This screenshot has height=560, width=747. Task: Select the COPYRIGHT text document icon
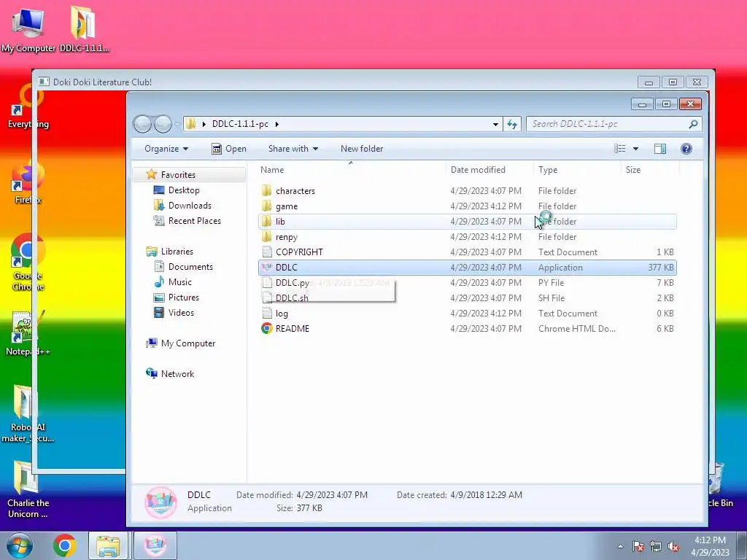(267, 252)
